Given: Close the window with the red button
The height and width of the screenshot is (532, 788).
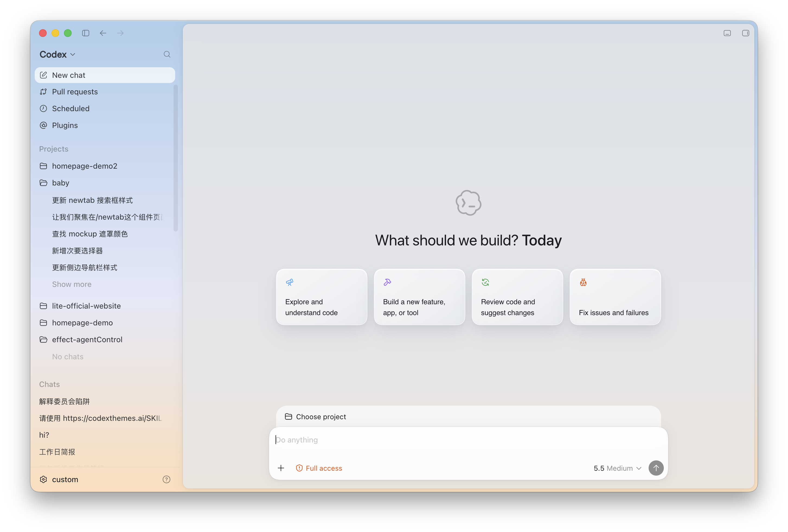Looking at the screenshot, I should tap(43, 33).
